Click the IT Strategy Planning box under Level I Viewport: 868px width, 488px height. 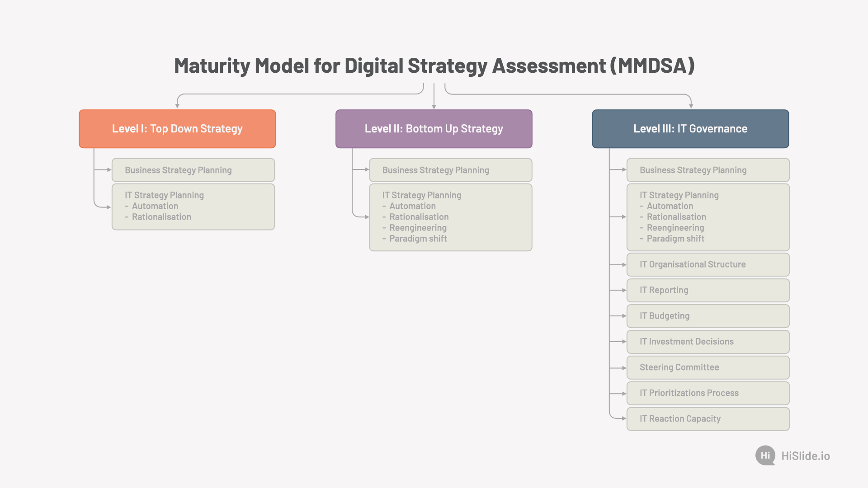193,207
